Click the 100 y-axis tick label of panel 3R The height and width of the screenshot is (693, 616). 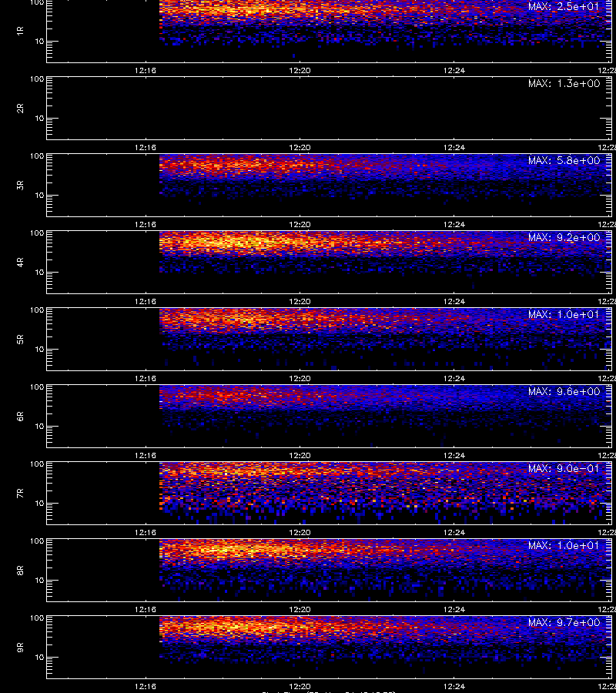coord(37,156)
